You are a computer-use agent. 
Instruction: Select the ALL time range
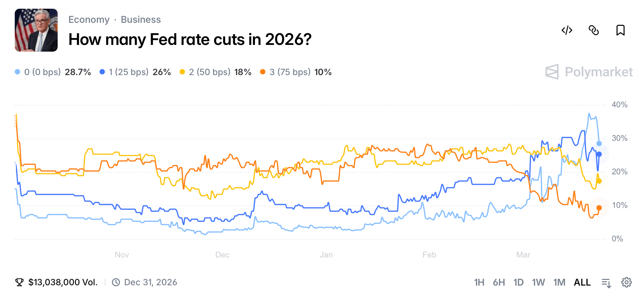click(582, 282)
